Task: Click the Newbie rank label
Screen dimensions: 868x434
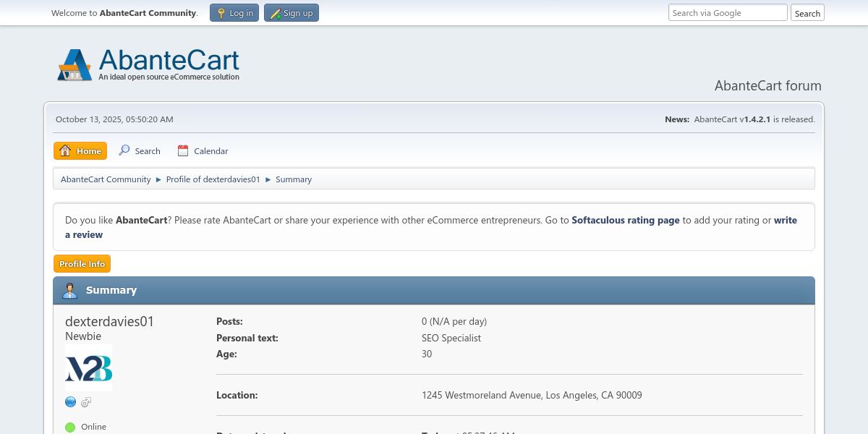Action: 83,336
